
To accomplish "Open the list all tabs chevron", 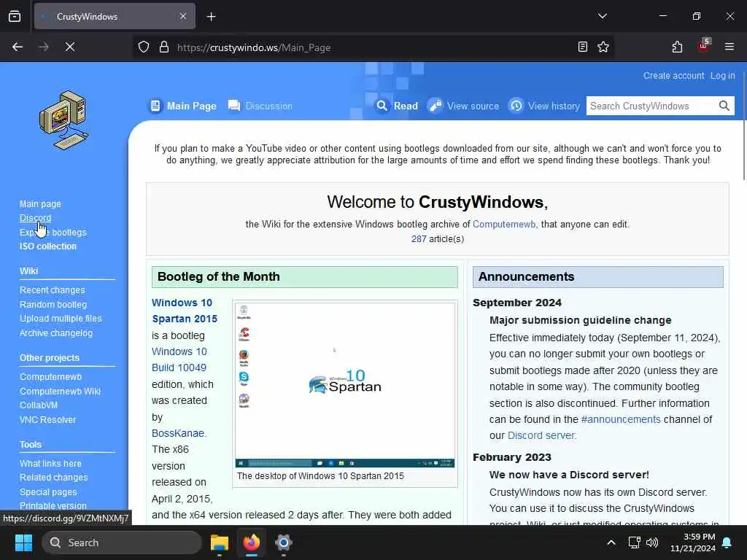I will [x=602, y=16].
